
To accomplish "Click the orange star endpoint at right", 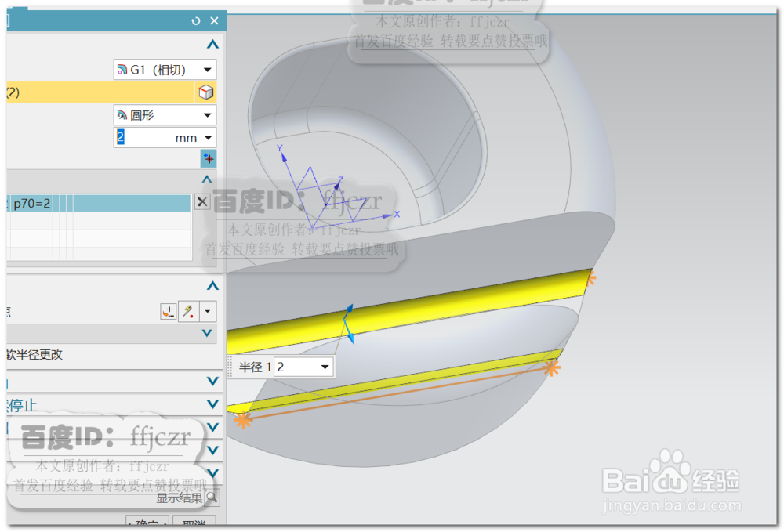I will (551, 368).
